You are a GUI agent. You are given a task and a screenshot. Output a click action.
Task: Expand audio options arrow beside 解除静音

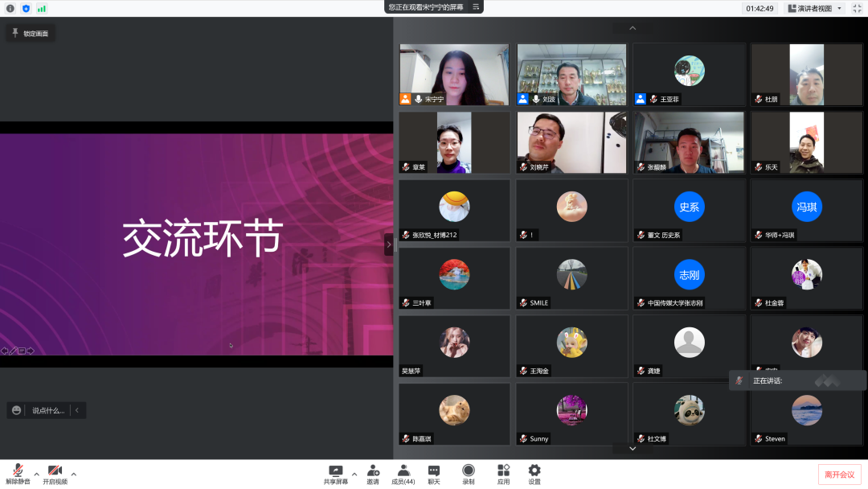[x=36, y=474]
